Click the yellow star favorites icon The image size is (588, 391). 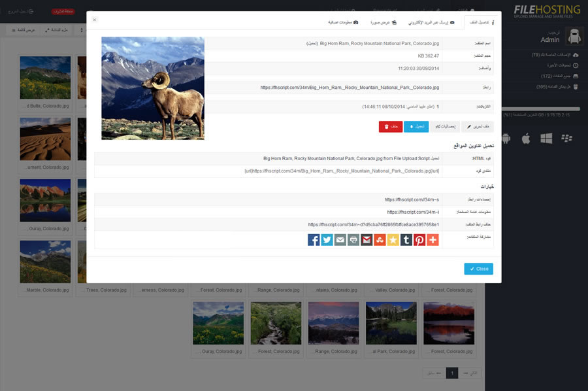coord(393,240)
